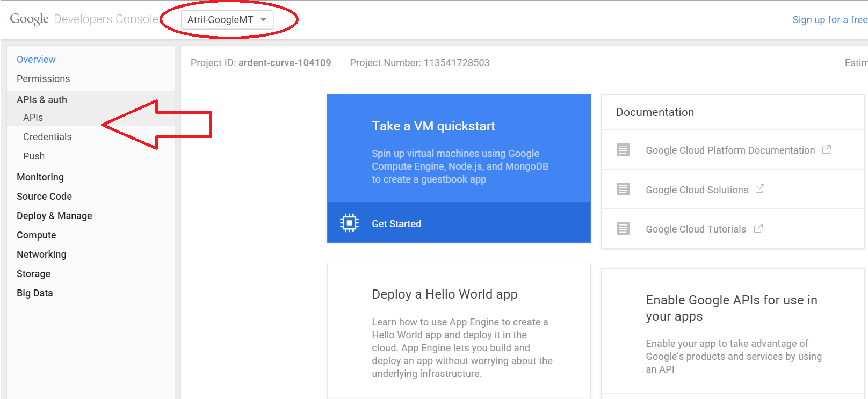This screenshot has height=399, width=868.
Task: Open the APIs submenu item
Action: 33,118
